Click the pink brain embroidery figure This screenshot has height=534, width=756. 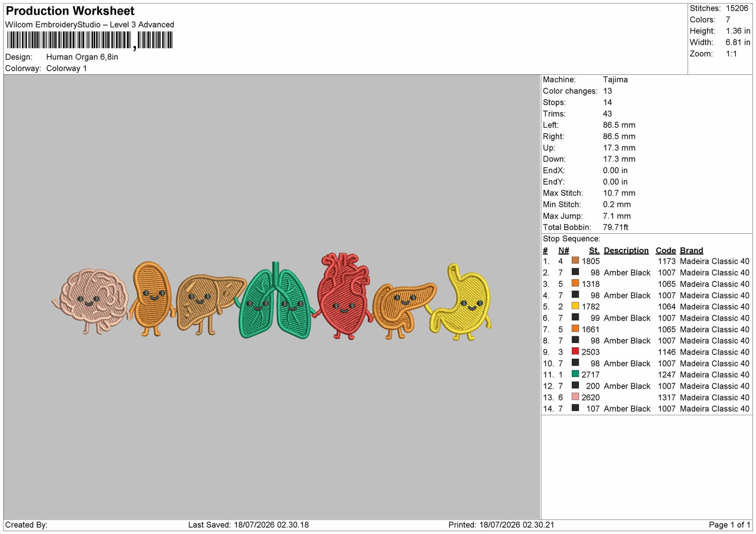point(91,302)
